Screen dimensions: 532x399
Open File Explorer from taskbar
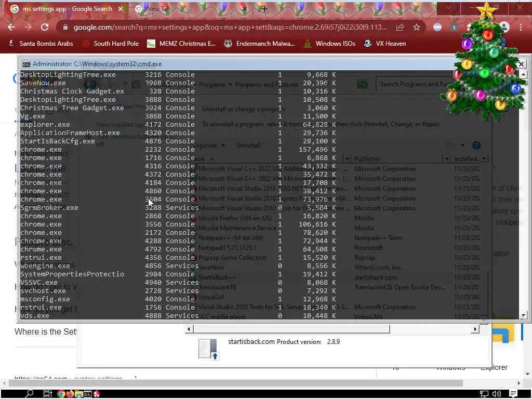tap(79, 394)
